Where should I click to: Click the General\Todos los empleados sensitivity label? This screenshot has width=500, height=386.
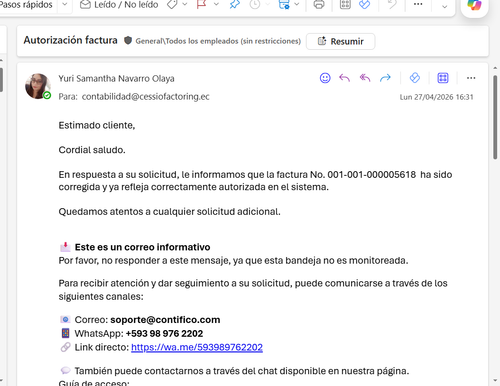pos(218,41)
